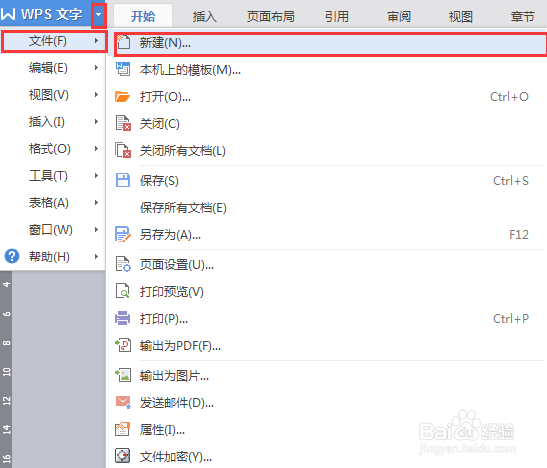Click the New document icon beside 新建(N)

click(123, 42)
